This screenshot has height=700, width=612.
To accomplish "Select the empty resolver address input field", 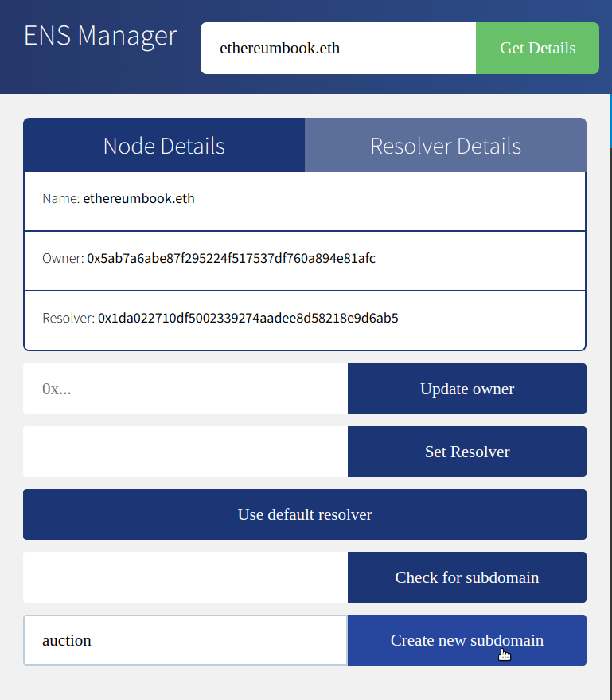I will click(185, 452).
